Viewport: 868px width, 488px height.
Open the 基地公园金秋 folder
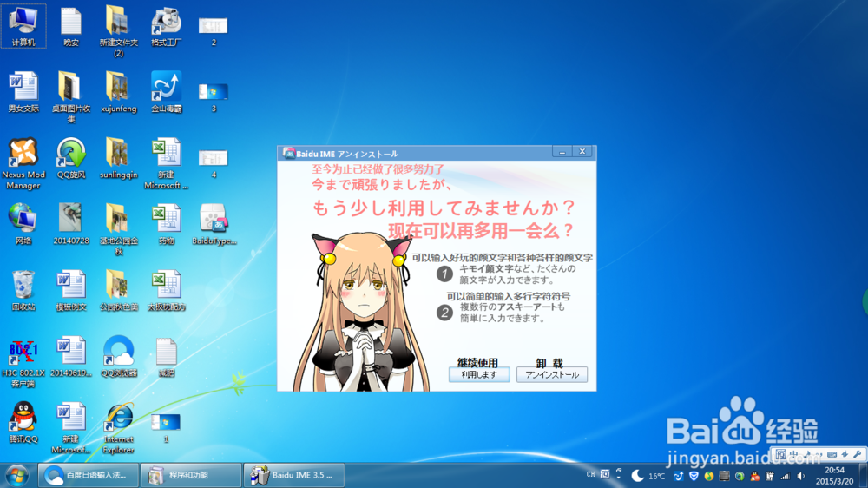(x=118, y=229)
